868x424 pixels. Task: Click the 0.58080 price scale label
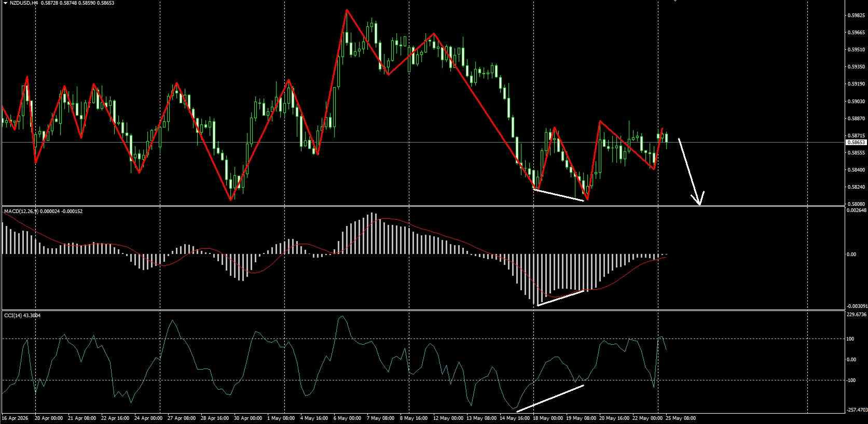tap(856, 204)
